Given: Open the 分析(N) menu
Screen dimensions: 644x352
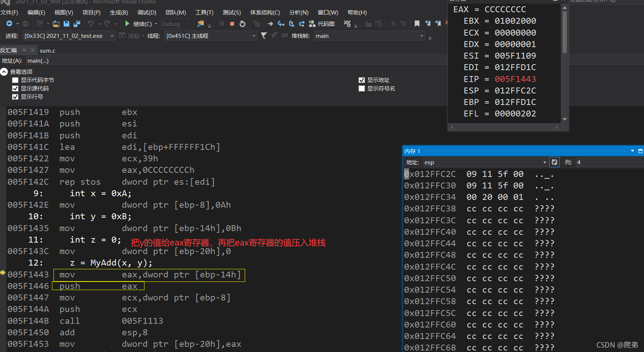Looking at the screenshot, I should [299, 12].
